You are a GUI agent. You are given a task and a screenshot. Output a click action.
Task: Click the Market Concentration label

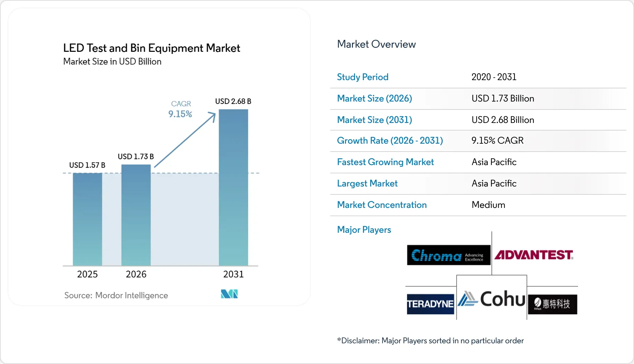click(382, 205)
